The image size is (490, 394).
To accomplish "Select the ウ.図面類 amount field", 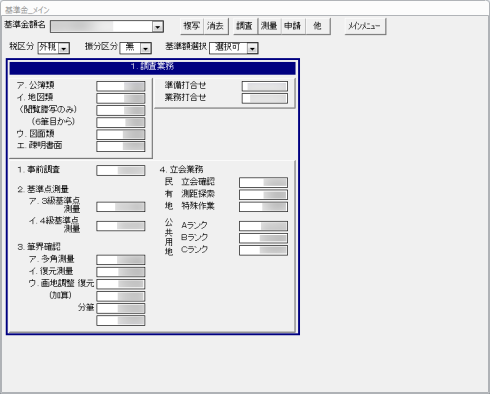I will tap(121, 134).
